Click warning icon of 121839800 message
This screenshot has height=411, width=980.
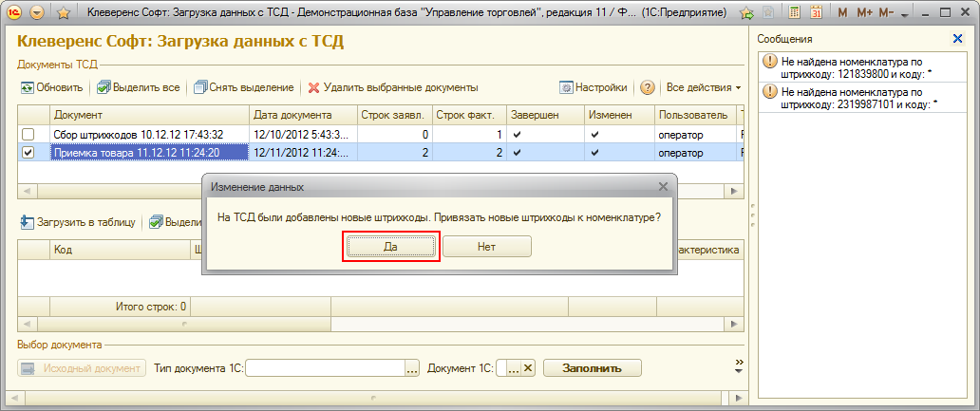click(771, 61)
